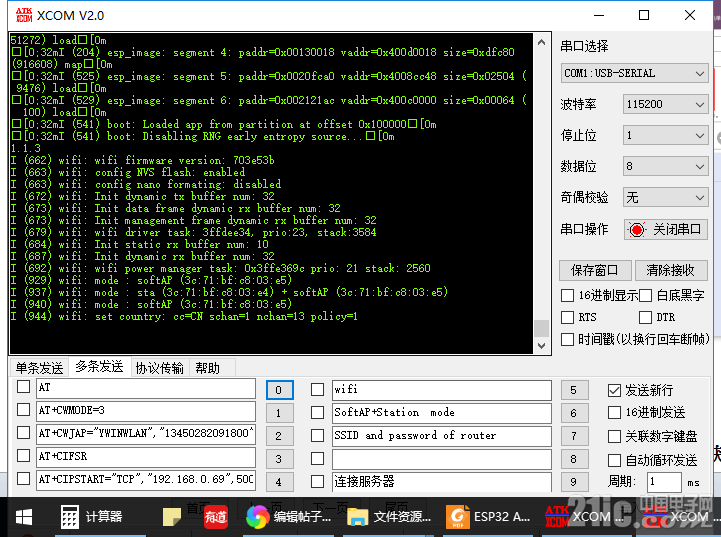Switch to the 多条发送 tab
The width and height of the screenshot is (721, 537).
pyautogui.click(x=99, y=366)
